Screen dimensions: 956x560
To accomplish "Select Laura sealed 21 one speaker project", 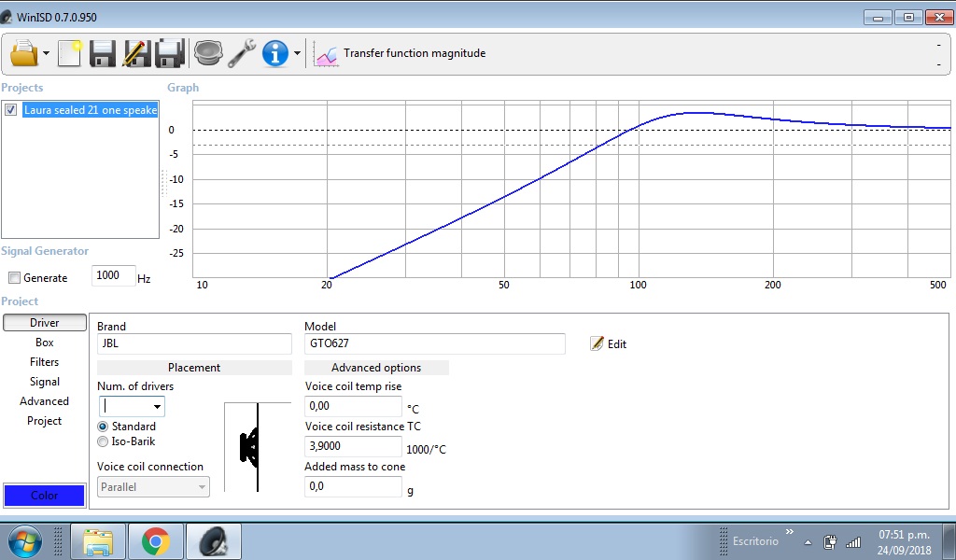I will pos(91,110).
